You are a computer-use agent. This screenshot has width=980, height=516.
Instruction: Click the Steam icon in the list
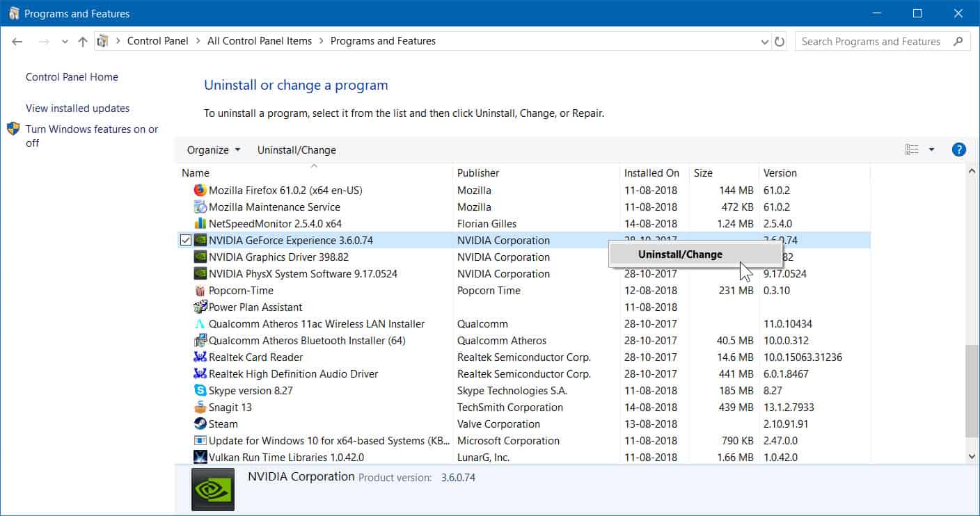coord(200,424)
